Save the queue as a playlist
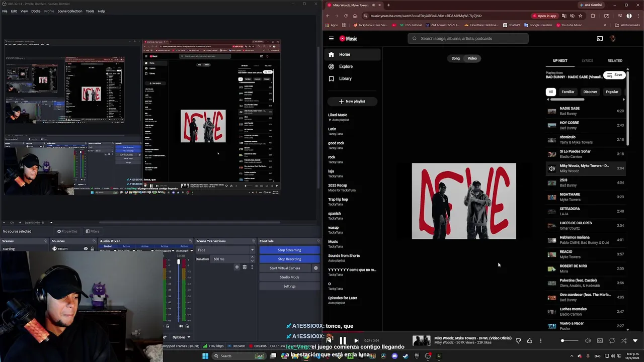This screenshot has height=362, width=644. [x=614, y=75]
